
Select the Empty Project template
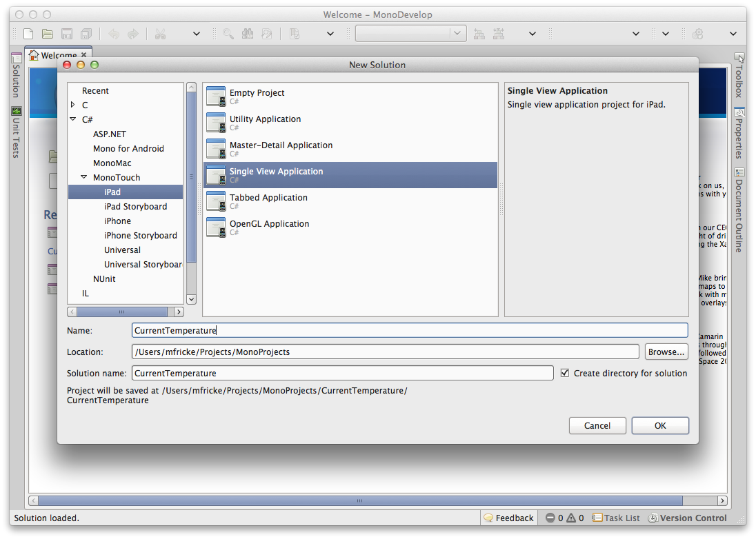pyautogui.click(x=350, y=96)
